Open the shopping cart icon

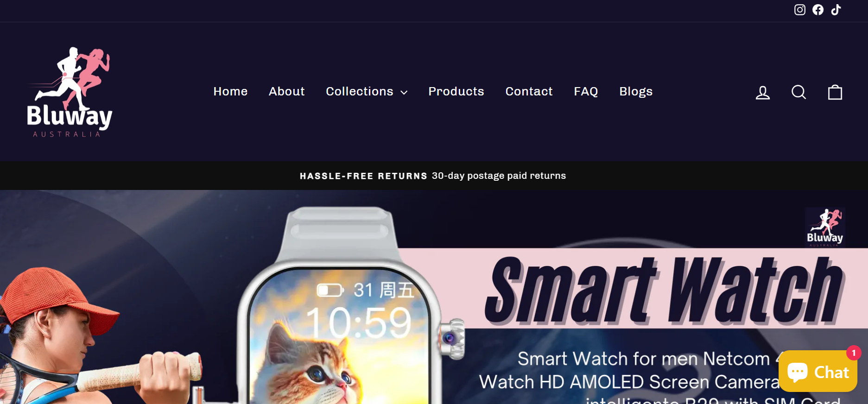tap(835, 92)
